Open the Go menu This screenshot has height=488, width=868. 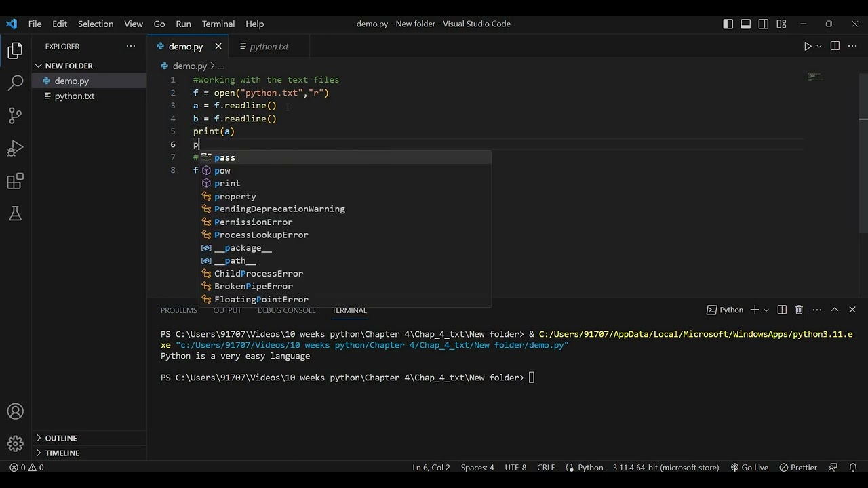point(159,24)
